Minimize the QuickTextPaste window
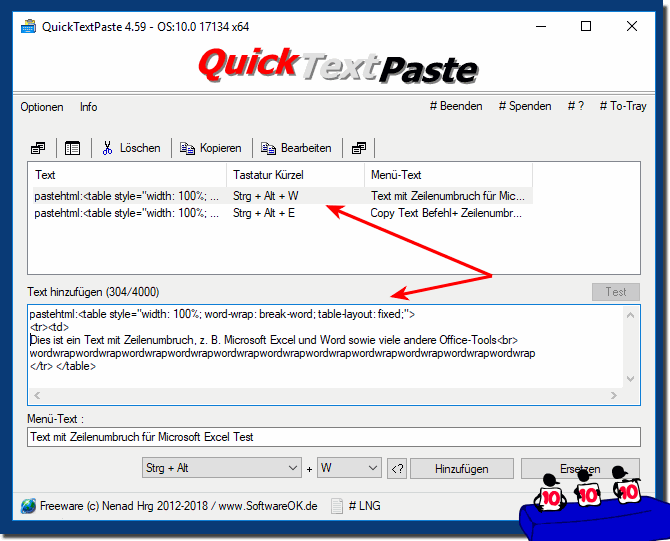 541,26
